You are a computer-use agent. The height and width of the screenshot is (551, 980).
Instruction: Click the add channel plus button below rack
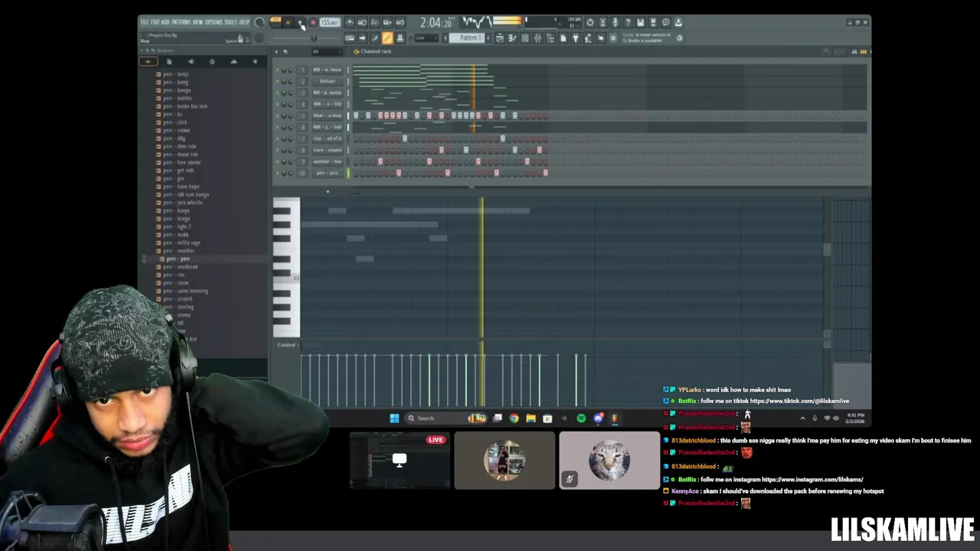click(328, 191)
